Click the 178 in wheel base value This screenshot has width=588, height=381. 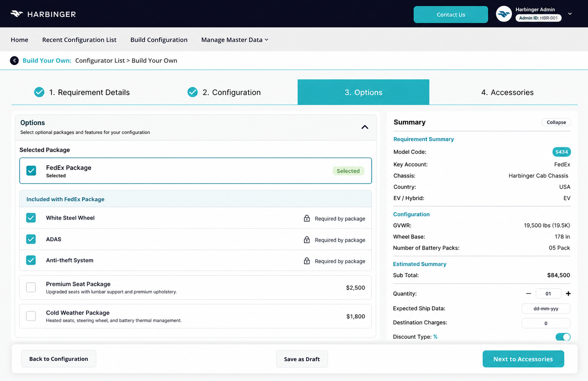[562, 237]
